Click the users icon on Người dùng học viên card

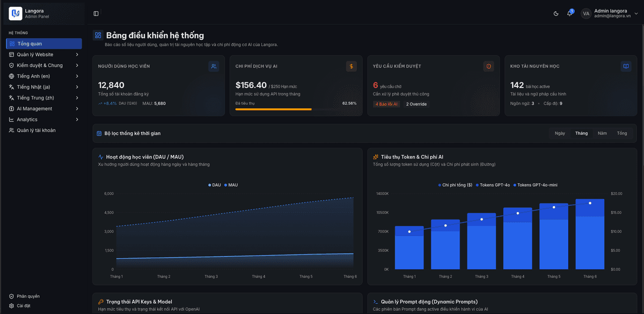pyautogui.click(x=214, y=66)
